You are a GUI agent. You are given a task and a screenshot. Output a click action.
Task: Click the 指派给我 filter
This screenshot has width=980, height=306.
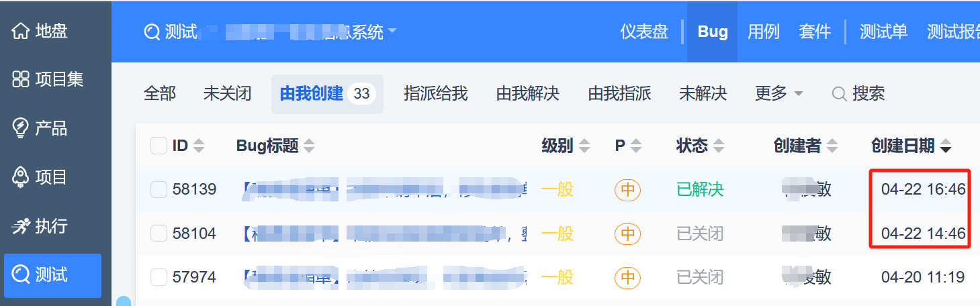[x=435, y=94]
